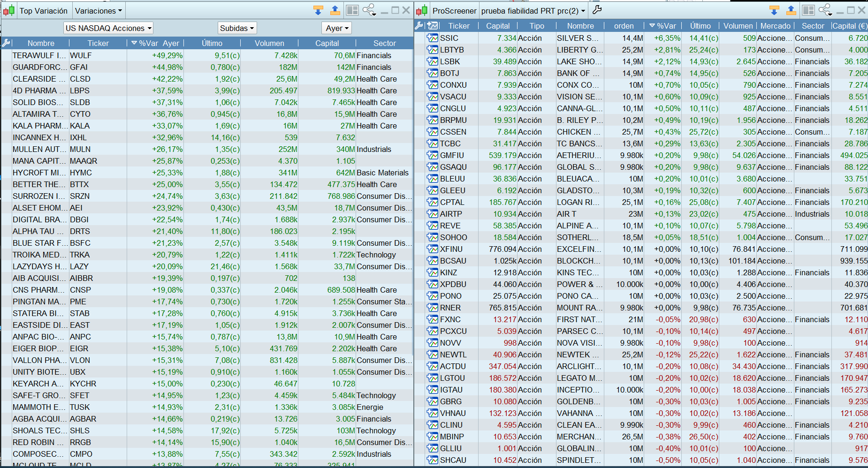Viewport: 868px width, 468px height.
Task: Open the US NASDAQ Acciones dropdown
Action: [108, 28]
